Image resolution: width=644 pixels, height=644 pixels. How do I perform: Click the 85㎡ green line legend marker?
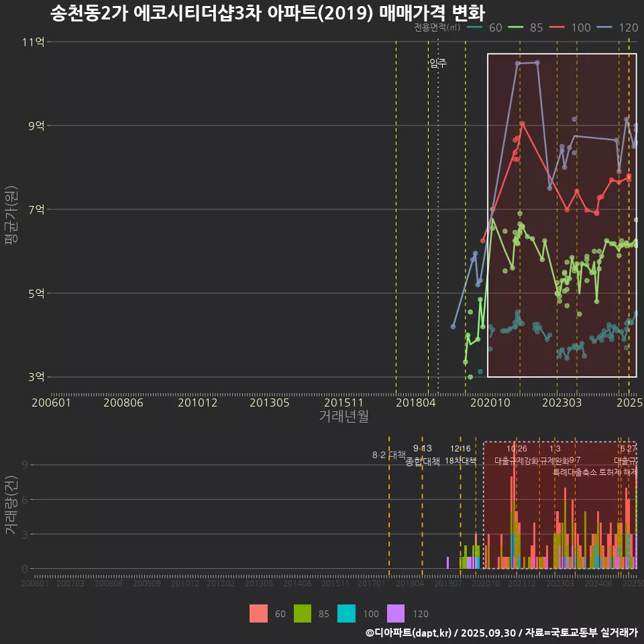[516, 28]
